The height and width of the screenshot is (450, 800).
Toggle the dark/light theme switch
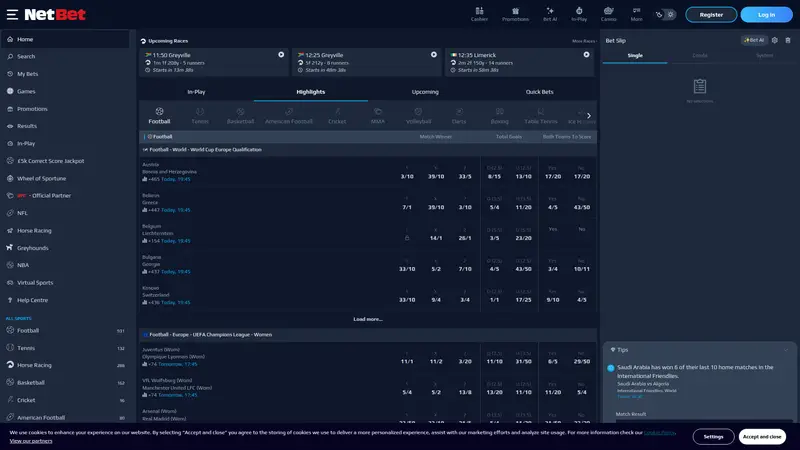click(665, 15)
